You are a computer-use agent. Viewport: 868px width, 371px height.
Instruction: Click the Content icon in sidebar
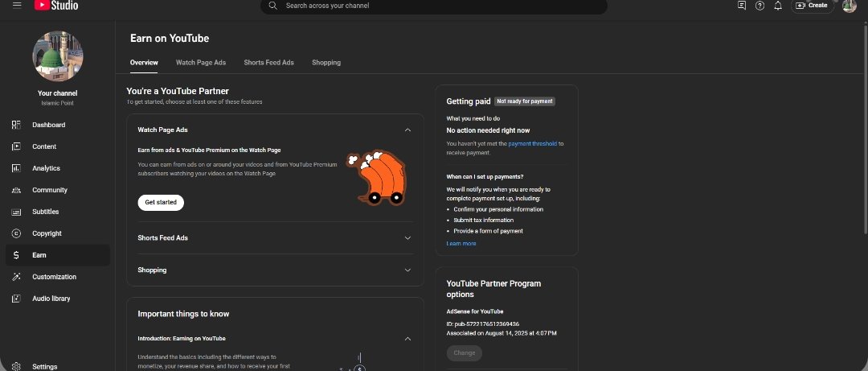16,146
